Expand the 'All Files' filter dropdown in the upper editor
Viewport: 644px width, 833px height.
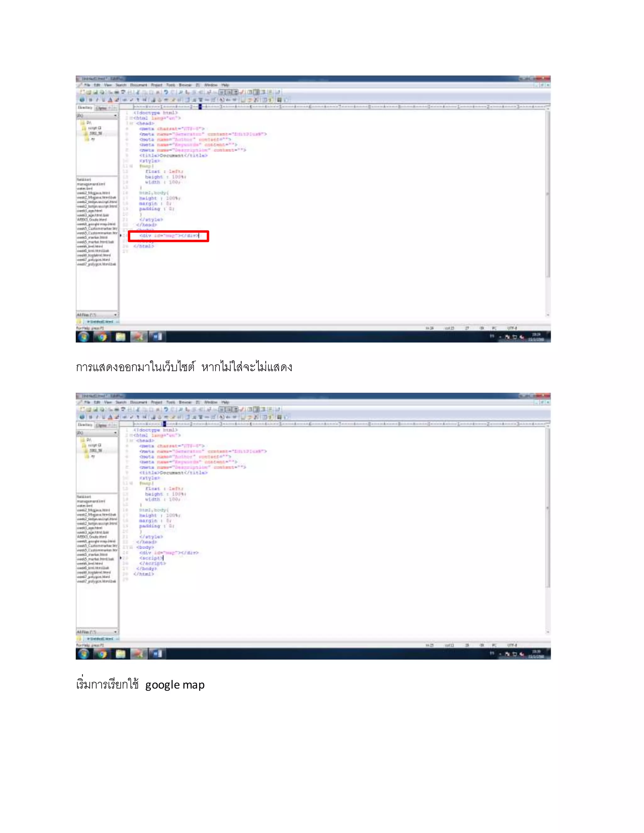click(x=115, y=315)
